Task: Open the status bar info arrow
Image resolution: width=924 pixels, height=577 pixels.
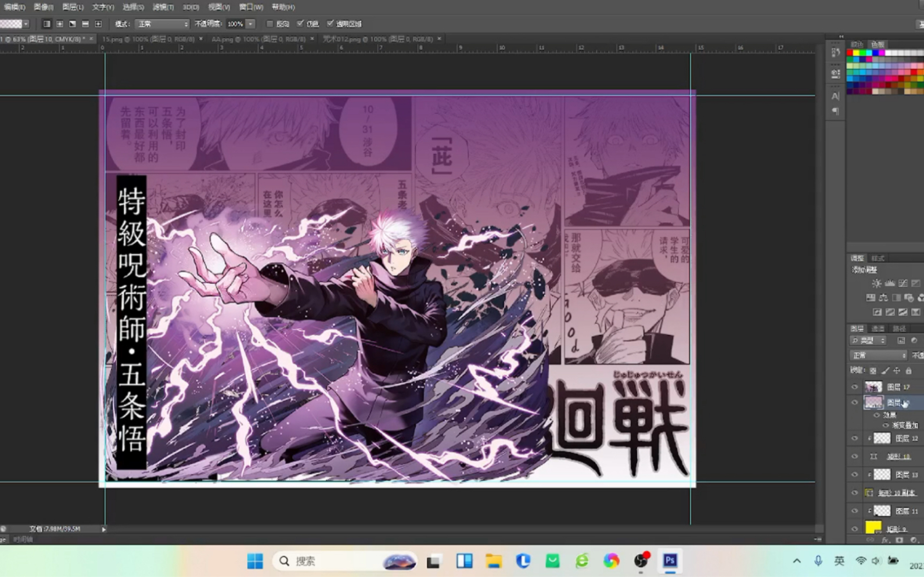Action: pos(104,529)
